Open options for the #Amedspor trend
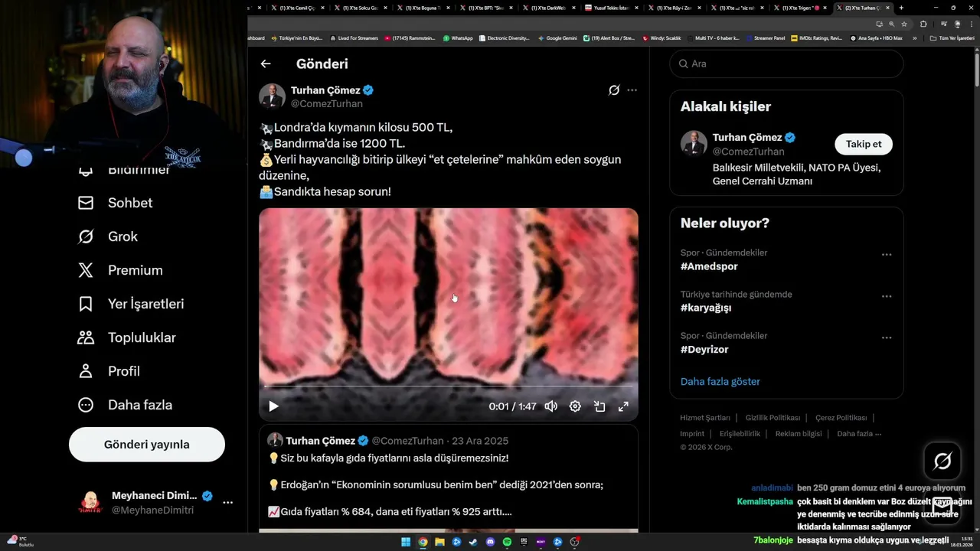This screenshot has height=551, width=980. pos(887,255)
